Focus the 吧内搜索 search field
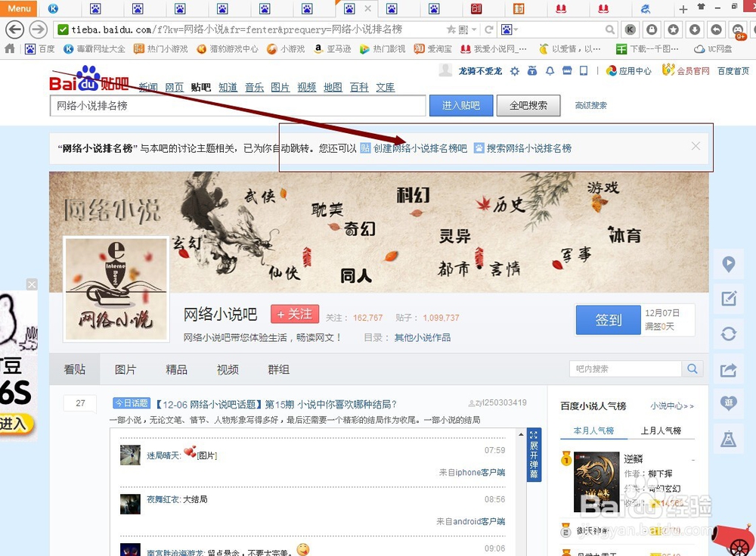756x556 pixels. [x=625, y=368]
